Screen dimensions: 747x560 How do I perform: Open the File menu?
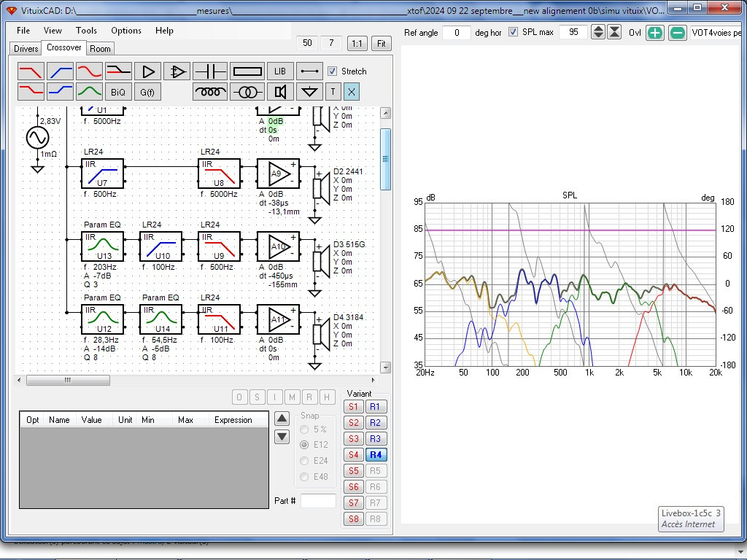(23, 31)
